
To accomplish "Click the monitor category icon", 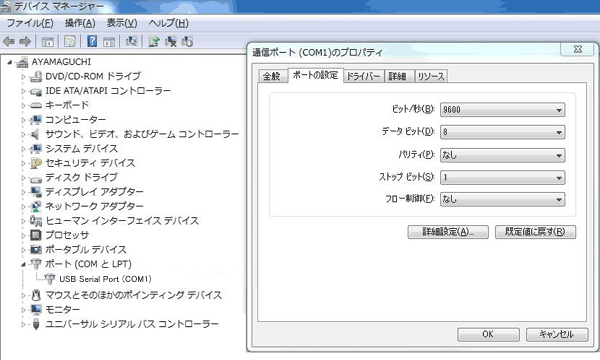I will 36,309.
